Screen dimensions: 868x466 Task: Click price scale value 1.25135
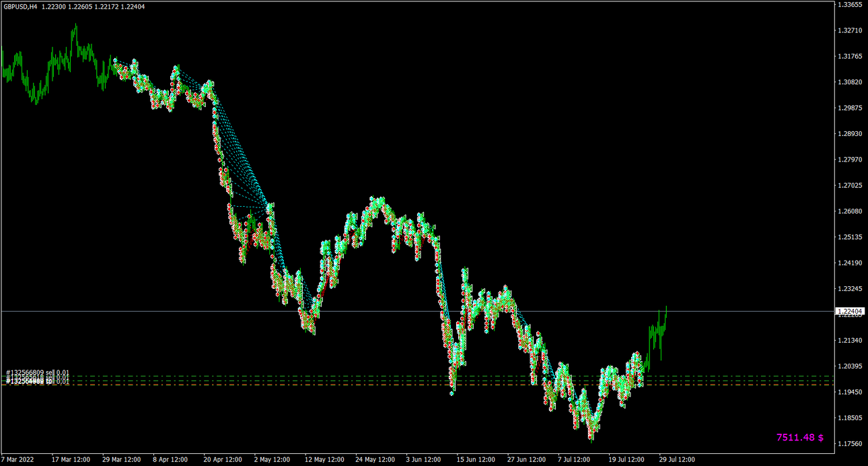(850, 238)
